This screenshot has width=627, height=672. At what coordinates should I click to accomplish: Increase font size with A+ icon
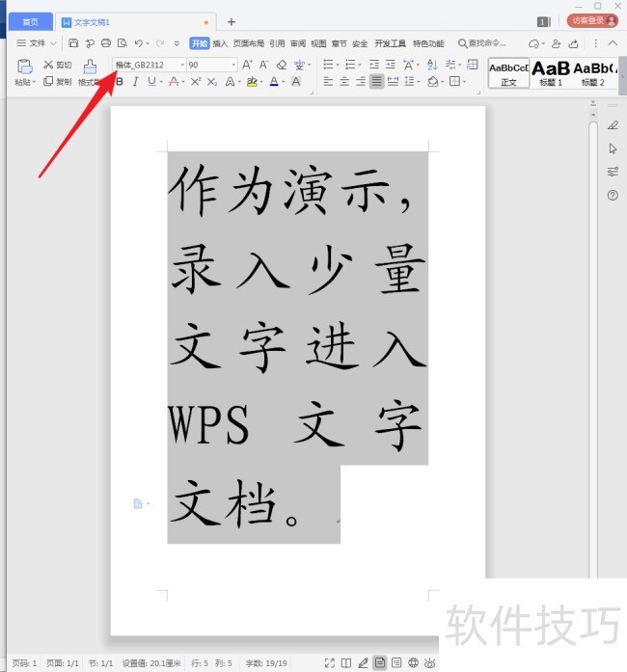247,65
